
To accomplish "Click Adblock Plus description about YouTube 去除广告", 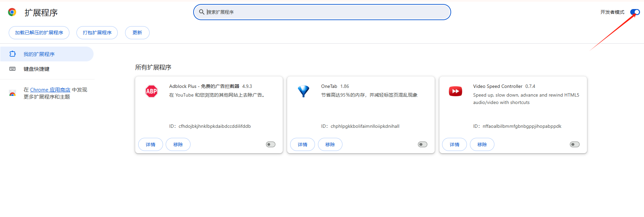I will point(218,95).
